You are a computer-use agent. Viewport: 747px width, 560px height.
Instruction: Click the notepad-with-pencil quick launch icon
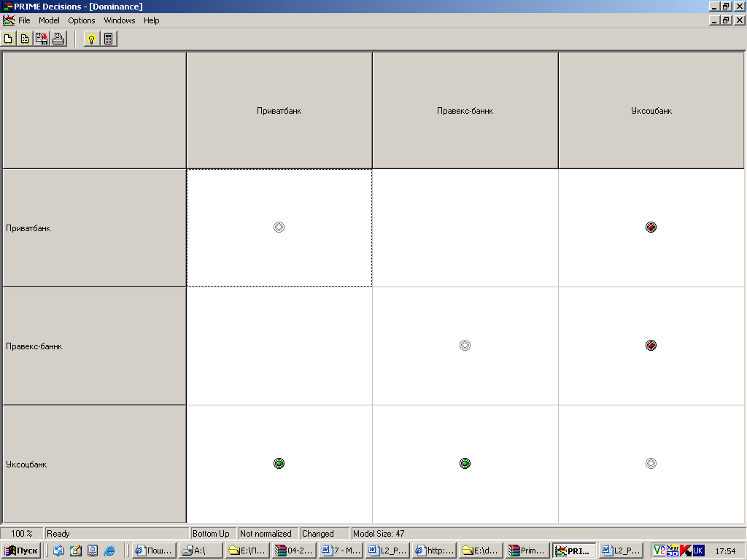tap(76, 551)
